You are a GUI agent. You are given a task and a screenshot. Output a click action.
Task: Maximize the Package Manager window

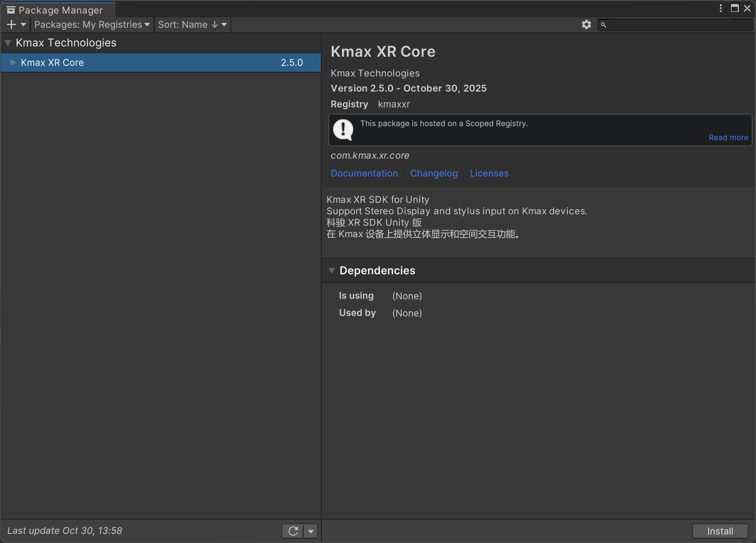tap(735, 8)
